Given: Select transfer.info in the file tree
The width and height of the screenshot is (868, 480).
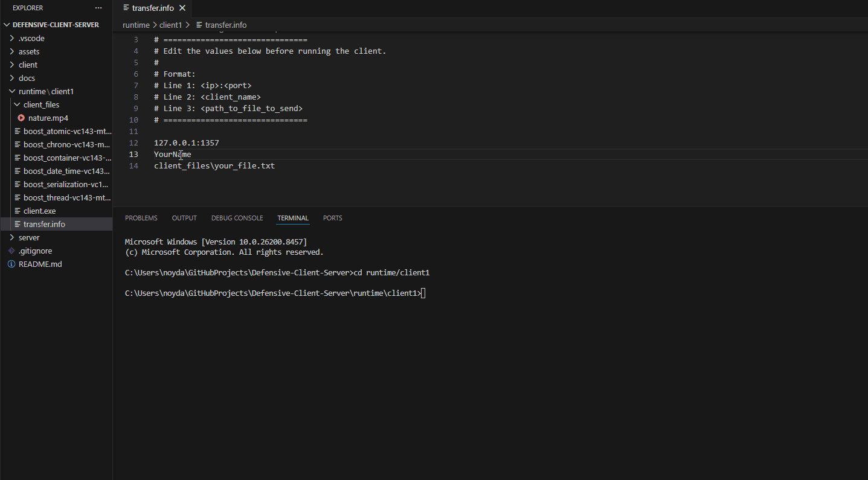Looking at the screenshot, I should pyautogui.click(x=56, y=224).
